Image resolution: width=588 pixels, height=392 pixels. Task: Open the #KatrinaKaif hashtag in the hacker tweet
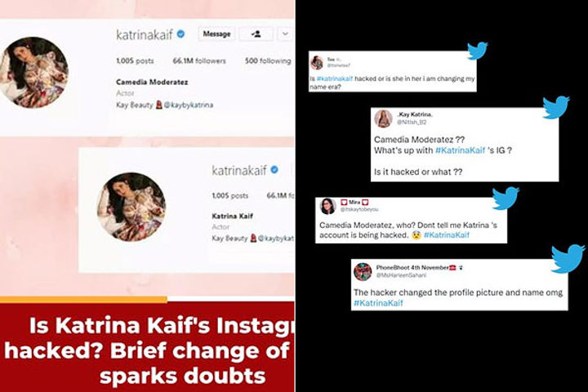coord(378,303)
